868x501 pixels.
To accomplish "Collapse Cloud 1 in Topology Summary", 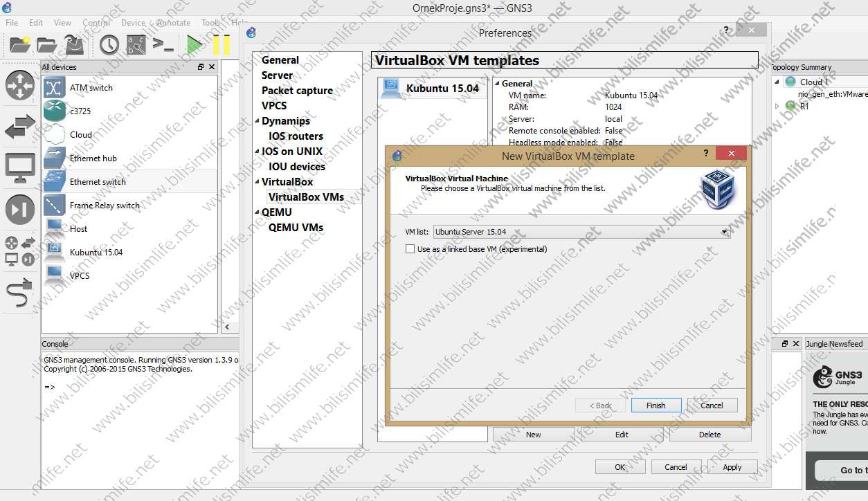I will click(777, 82).
